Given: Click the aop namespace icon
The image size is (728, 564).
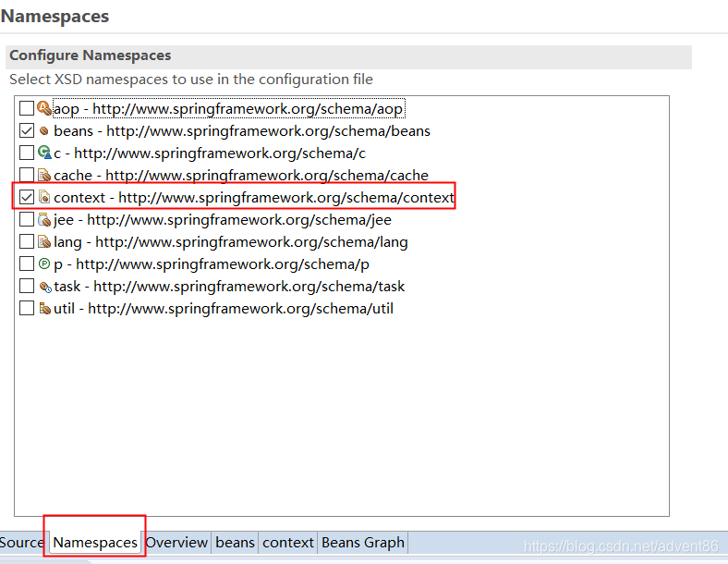Looking at the screenshot, I should [x=44, y=108].
